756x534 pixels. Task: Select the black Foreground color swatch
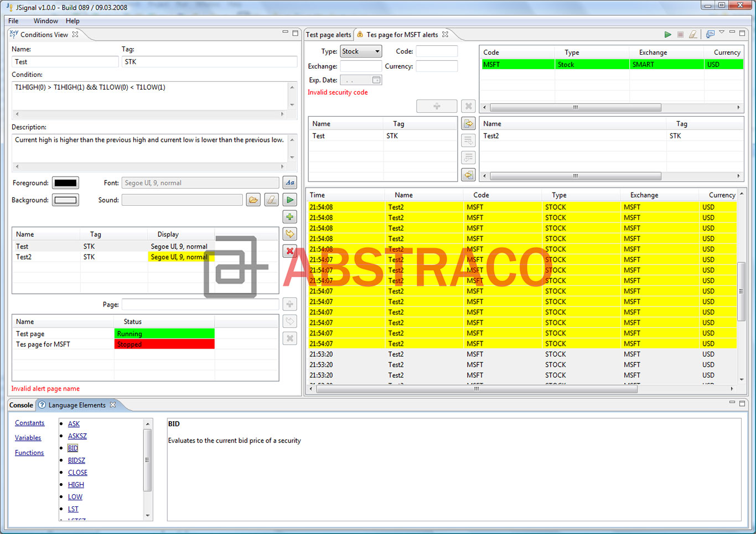coord(65,182)
